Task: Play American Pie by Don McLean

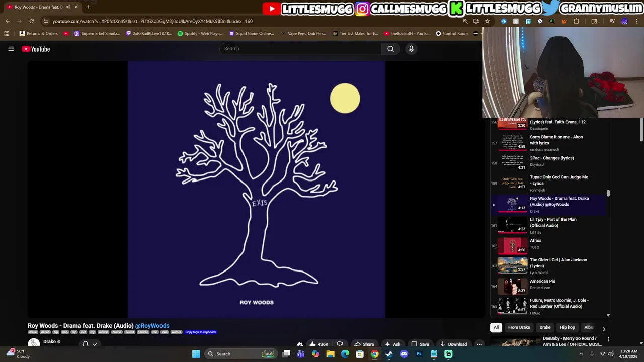Action: click(x=548, y=287)
